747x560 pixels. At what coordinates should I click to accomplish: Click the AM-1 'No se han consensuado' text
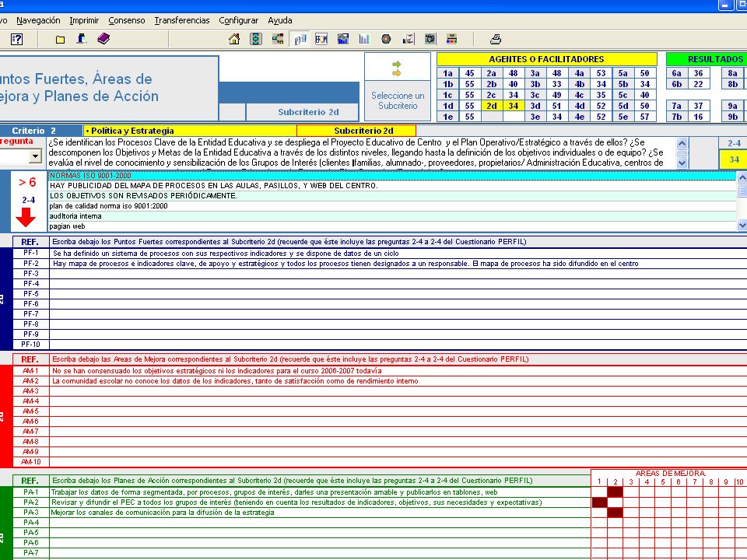click(x=217, y=371)
